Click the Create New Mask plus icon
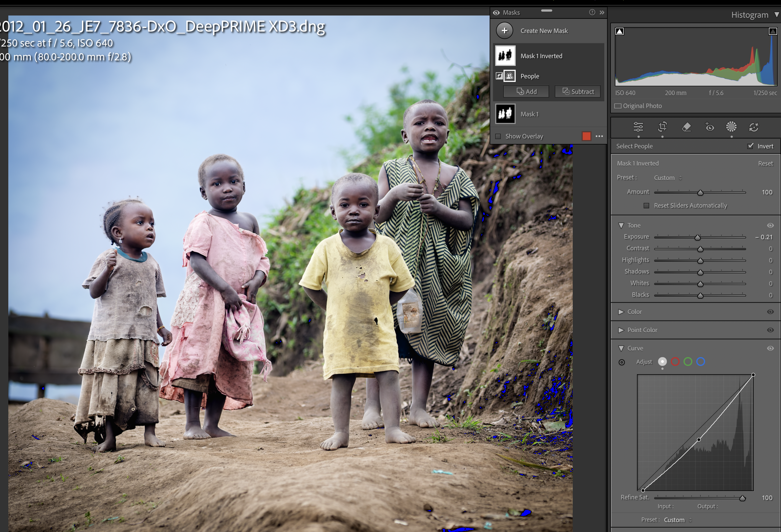The height and width of the screenshot is (532, 781). [x=504, y=30]
